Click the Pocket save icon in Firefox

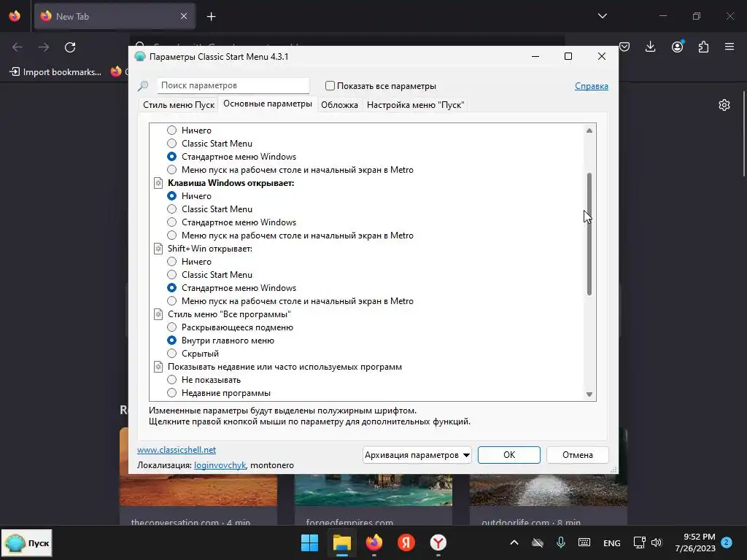[x=624, y=47]
